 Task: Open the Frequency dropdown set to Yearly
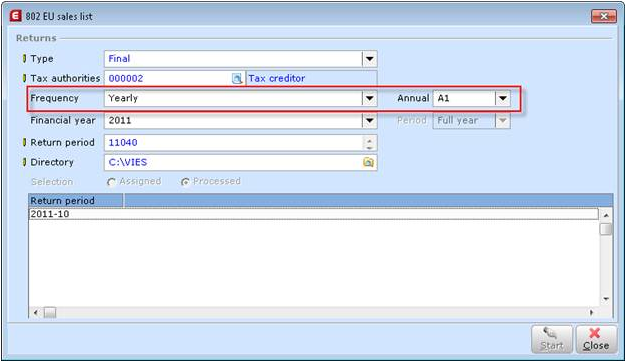pyautogui.click(x=369, y=98)
